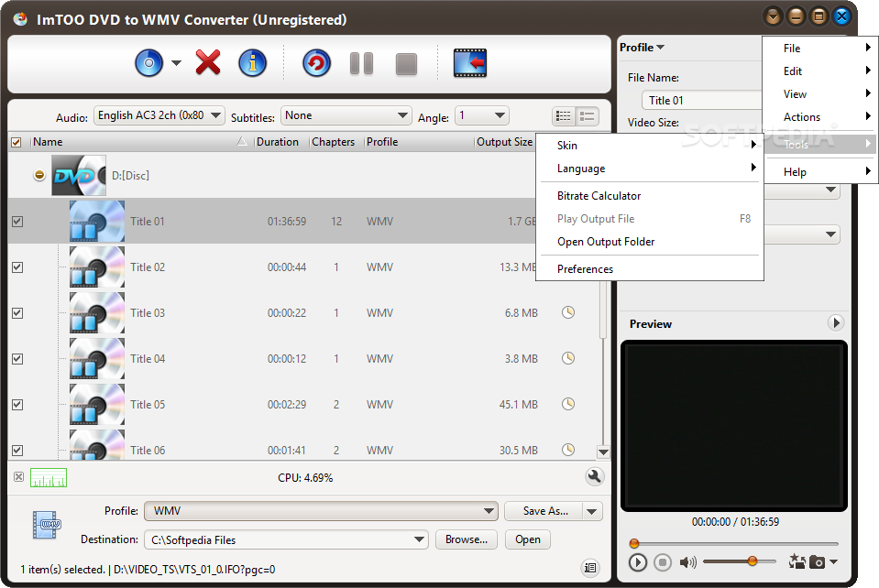Viewport: 879px width, 588px height.
Task: Click the wrench settings icon near CPU
Action: [x=594, y=476]
